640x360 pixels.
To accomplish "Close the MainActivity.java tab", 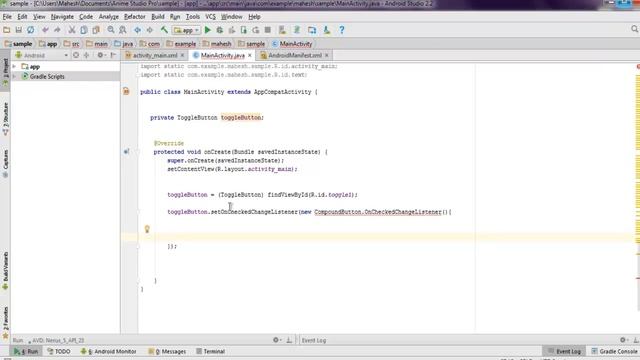I will click(x=250, y=55).
